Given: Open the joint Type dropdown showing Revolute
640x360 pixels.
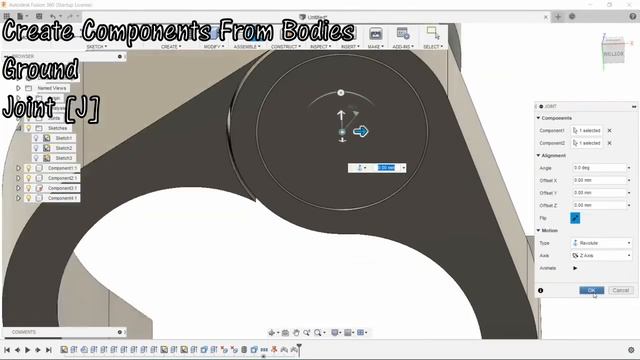Looking at the screenshot, I should coord(601,243).
